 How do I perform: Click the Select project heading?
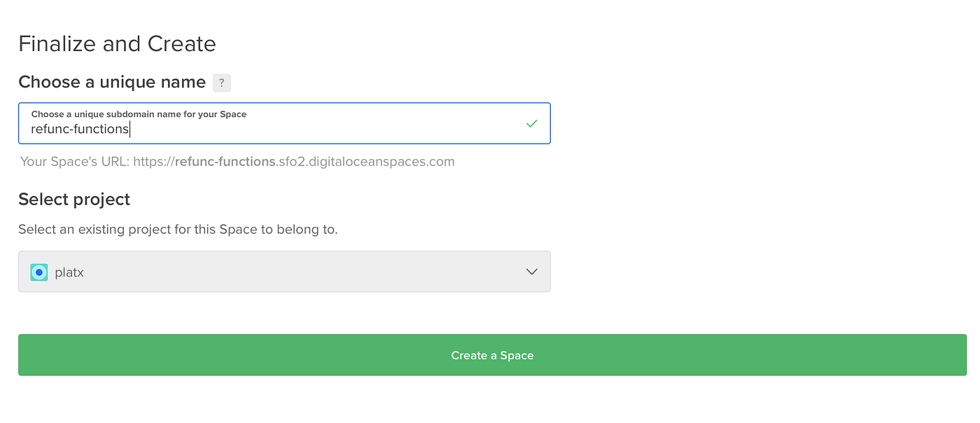(x=73, y=199)
